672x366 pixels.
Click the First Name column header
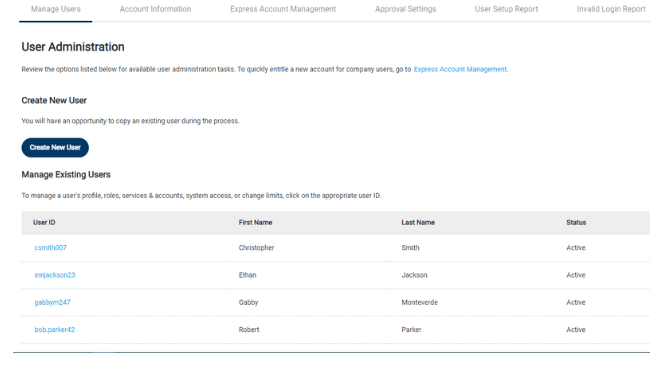(255, 222)
